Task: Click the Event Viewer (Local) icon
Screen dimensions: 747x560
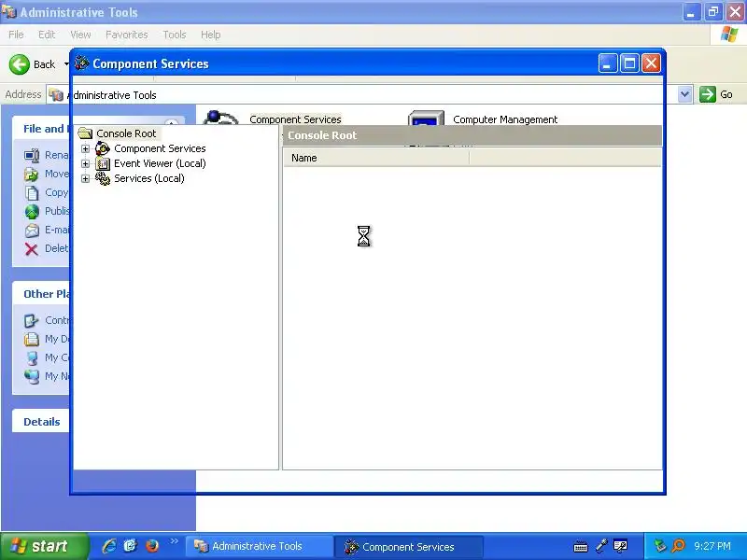Action: (103, 164)
